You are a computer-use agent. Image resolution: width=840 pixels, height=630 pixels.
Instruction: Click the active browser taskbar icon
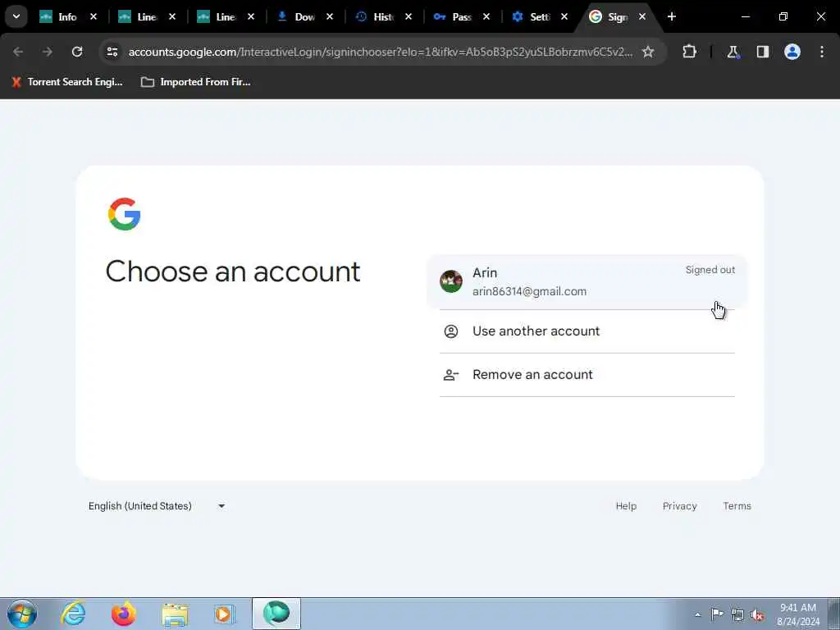(276, 614)
